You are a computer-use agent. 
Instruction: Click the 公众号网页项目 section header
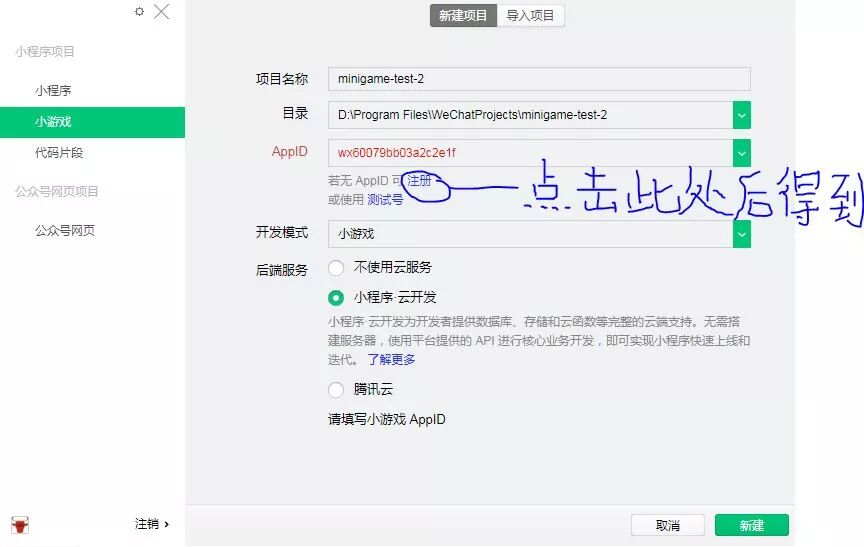pyautogui.click(x=57, y=192)
